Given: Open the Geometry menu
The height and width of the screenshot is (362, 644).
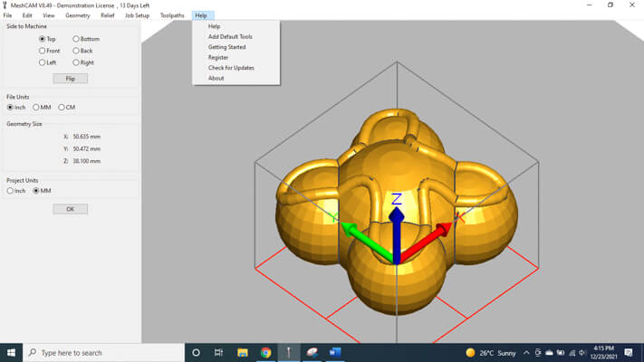Looking at the screenshot, I should pos(78,15).
